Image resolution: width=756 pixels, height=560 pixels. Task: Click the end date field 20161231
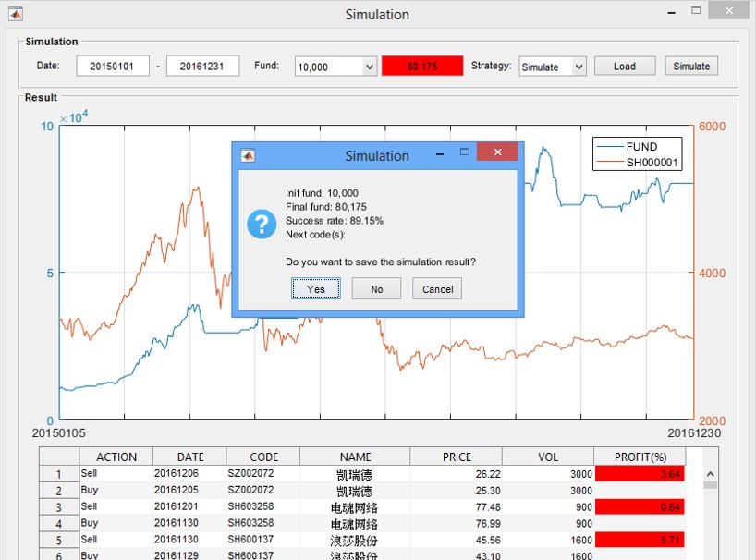pyautogui.click(x=202, y=67)
